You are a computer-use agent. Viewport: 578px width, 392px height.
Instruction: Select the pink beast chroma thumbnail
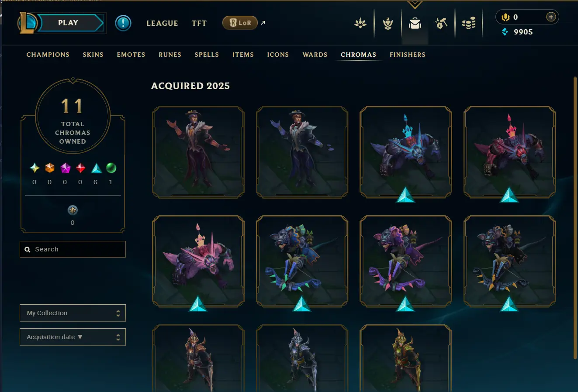point(198,261)
